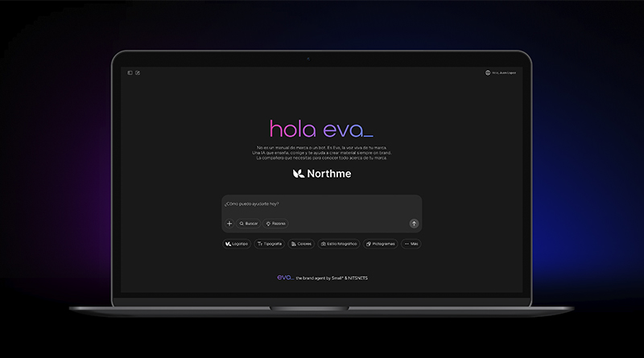
Task: Toggle the sidebar panel icon
Action: [130, 72]
